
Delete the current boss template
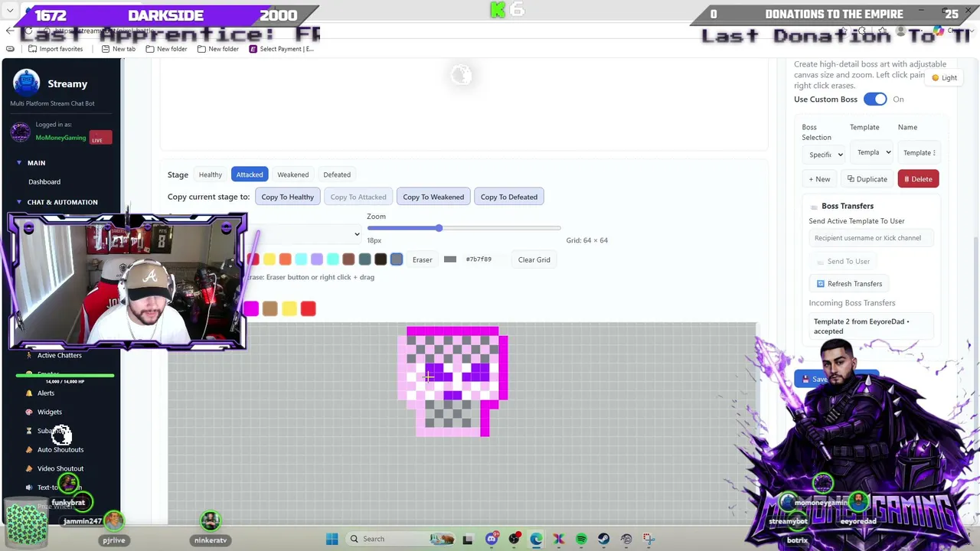(918, 179)
